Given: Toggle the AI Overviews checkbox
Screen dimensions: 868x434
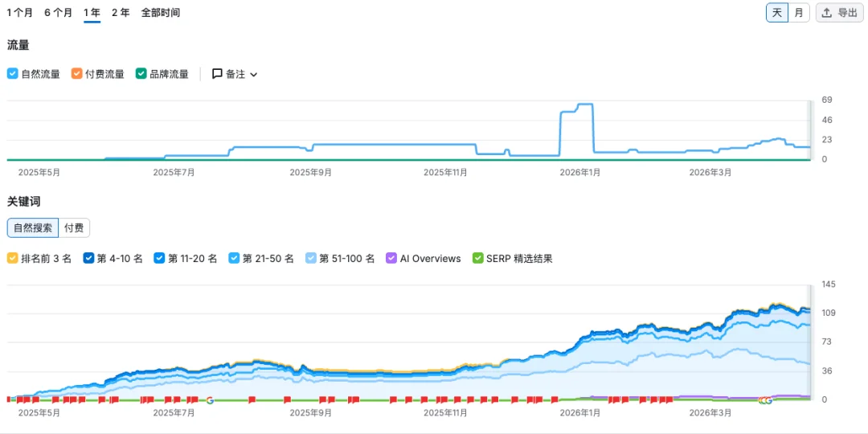Looking at the screenshot, I should pos(391,258).
